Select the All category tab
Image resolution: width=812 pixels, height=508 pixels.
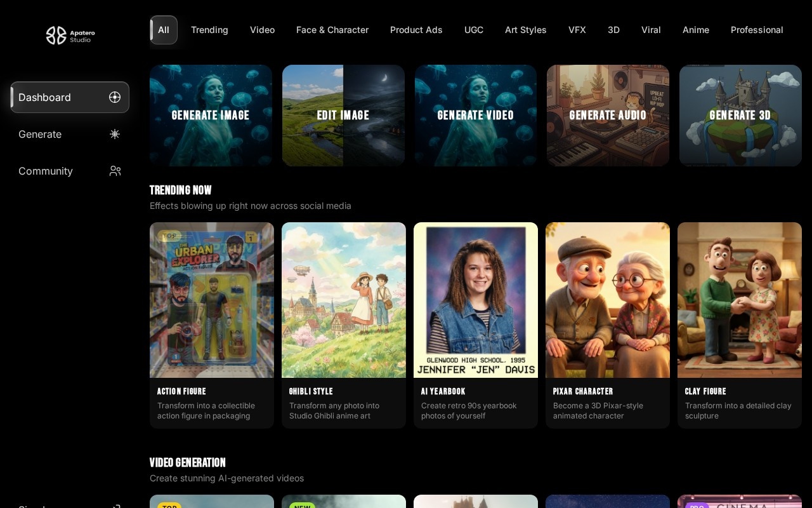point(164,30)
